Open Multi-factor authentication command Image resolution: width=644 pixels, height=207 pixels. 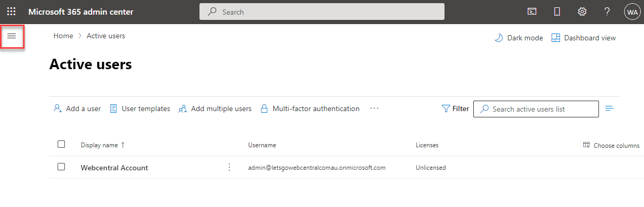(310, 108)
